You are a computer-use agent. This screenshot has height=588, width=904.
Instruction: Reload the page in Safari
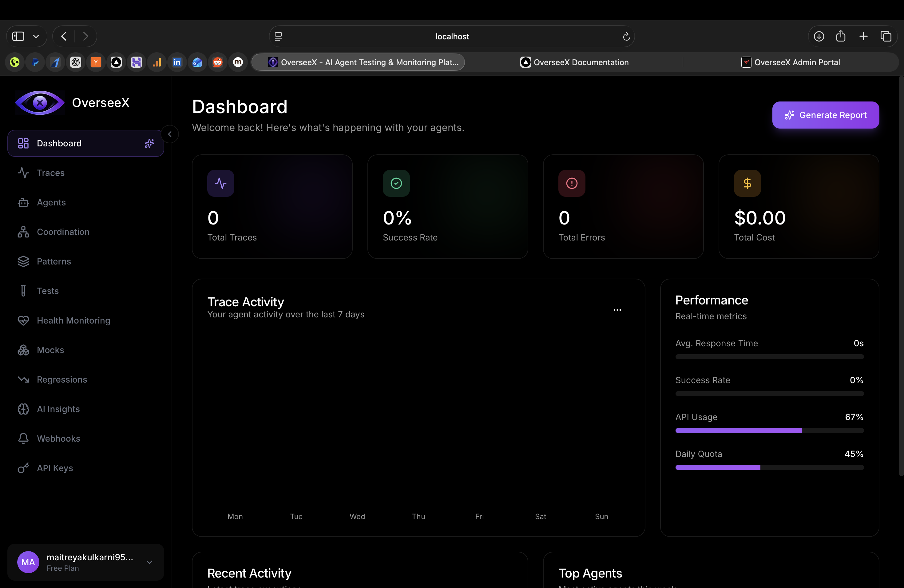tap(626, 36)
